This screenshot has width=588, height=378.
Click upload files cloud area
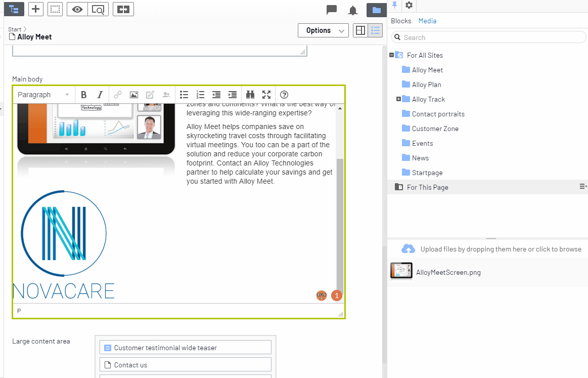[x=491, y=249]
